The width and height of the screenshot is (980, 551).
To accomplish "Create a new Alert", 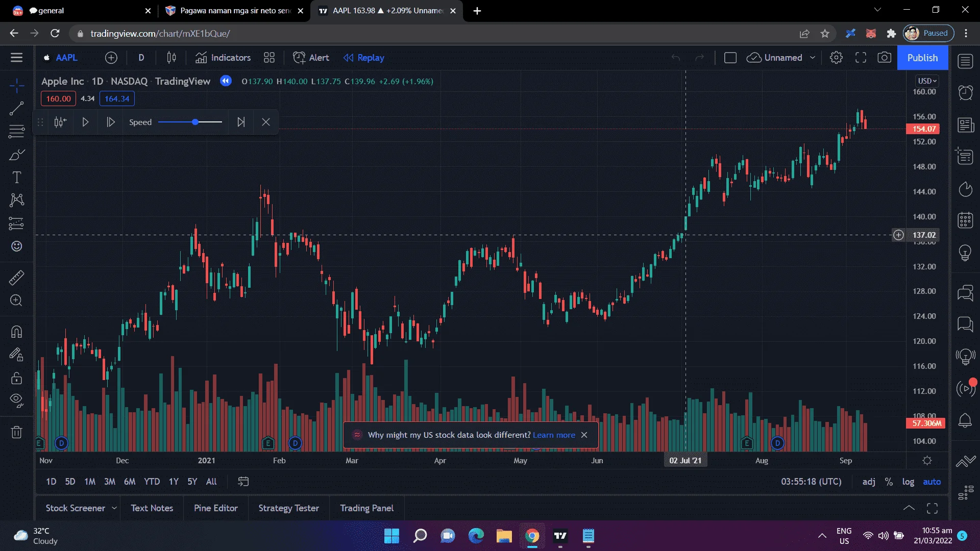I will point(311,58).
